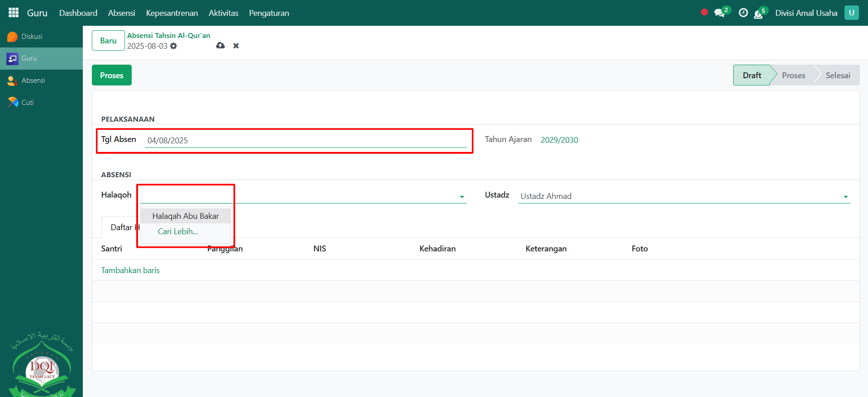The width and height of the screenshot is (868, 397).
Task: Click the Tambahkan baris link
Action: tap(130, 270)
